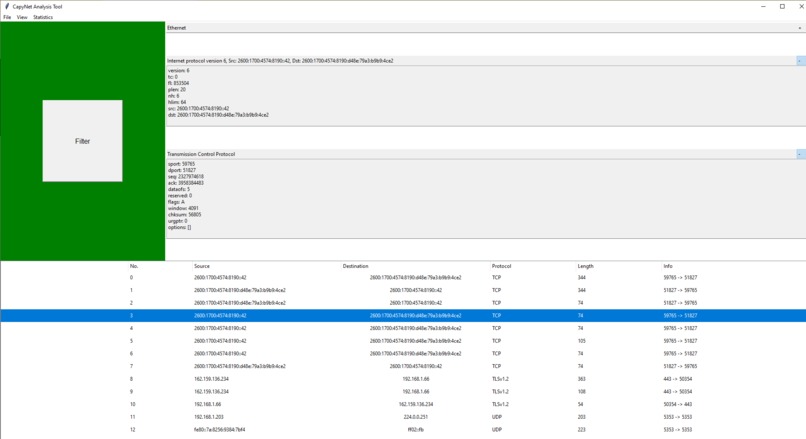Viewport: 806px width, 439px height.
Task: Collapse the Transmission Control Protocol section
Action: (799, 154)
